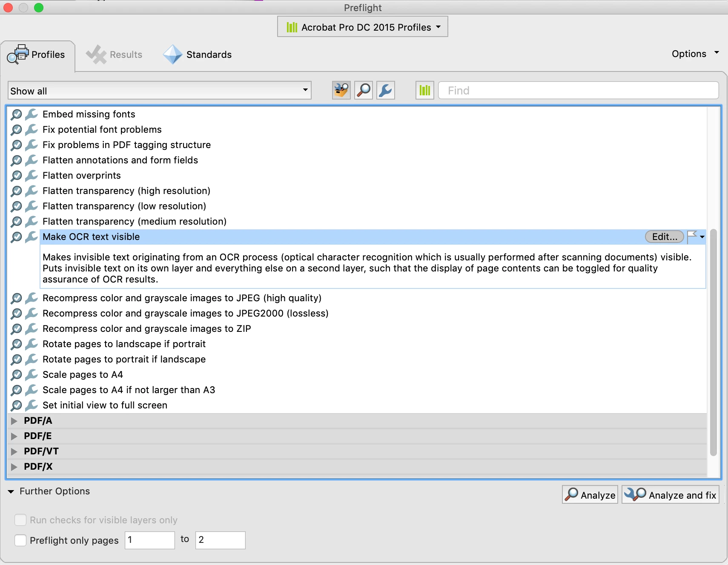
Task: Click the wrench icon beside Make OCR text visible
Action: point(32,237)
